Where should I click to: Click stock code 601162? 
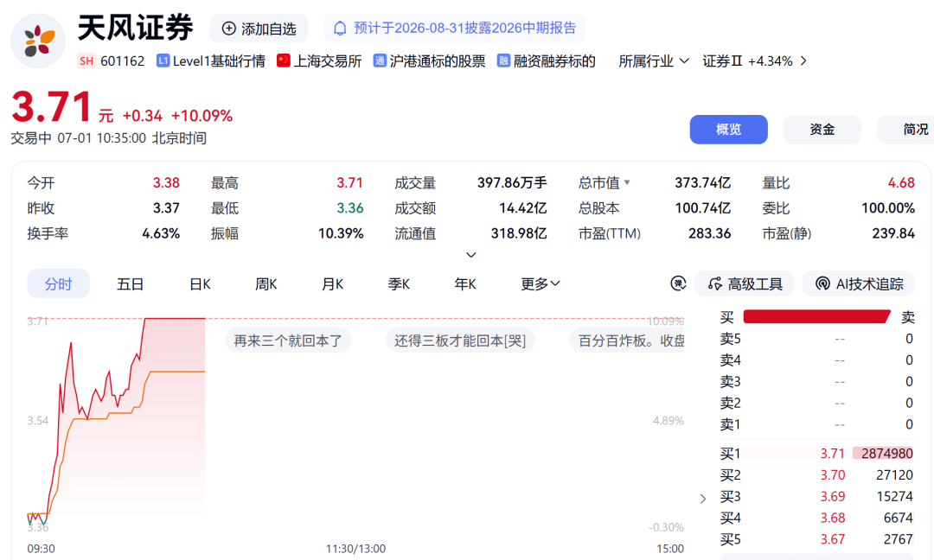[122, 61]
